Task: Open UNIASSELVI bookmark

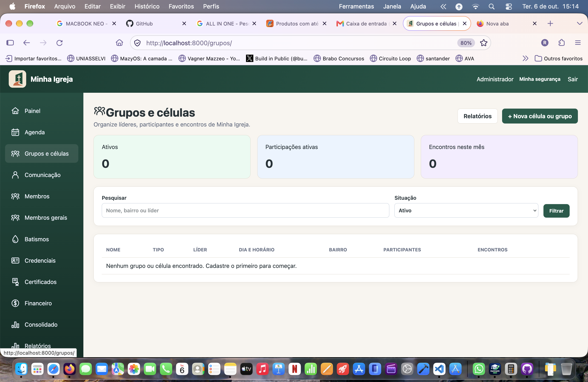Action: (86, 59)
